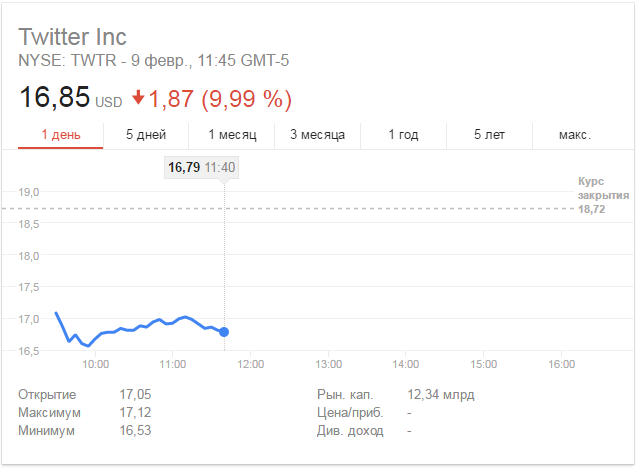This screenshot has width=639, height=469.
Task: Click the "Максимум" value 17,12
Action: tap(135, 412)
